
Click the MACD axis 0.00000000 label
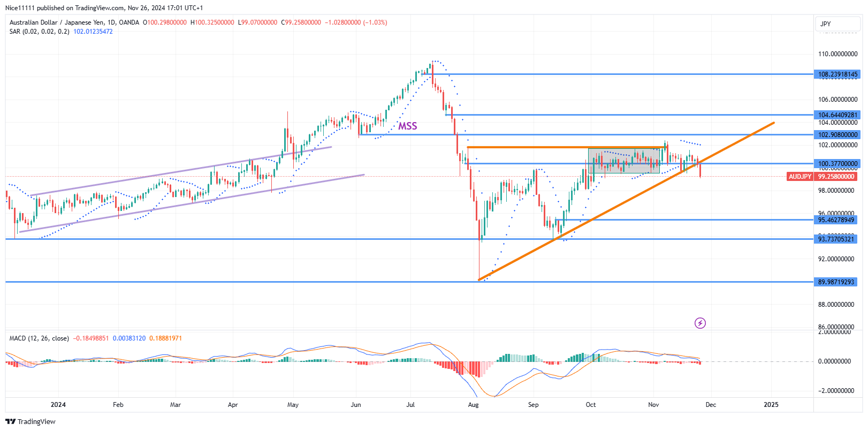(x=834, y=361)
